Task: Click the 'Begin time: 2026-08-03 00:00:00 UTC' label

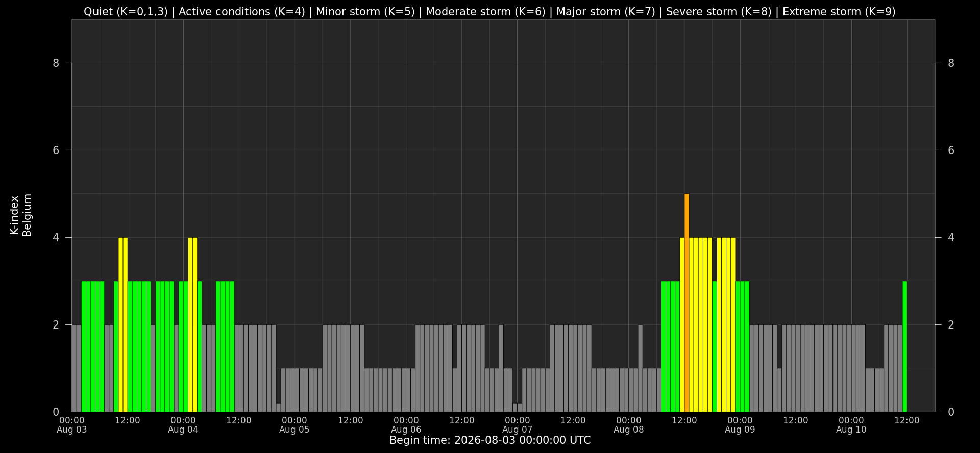Action: 490,440
